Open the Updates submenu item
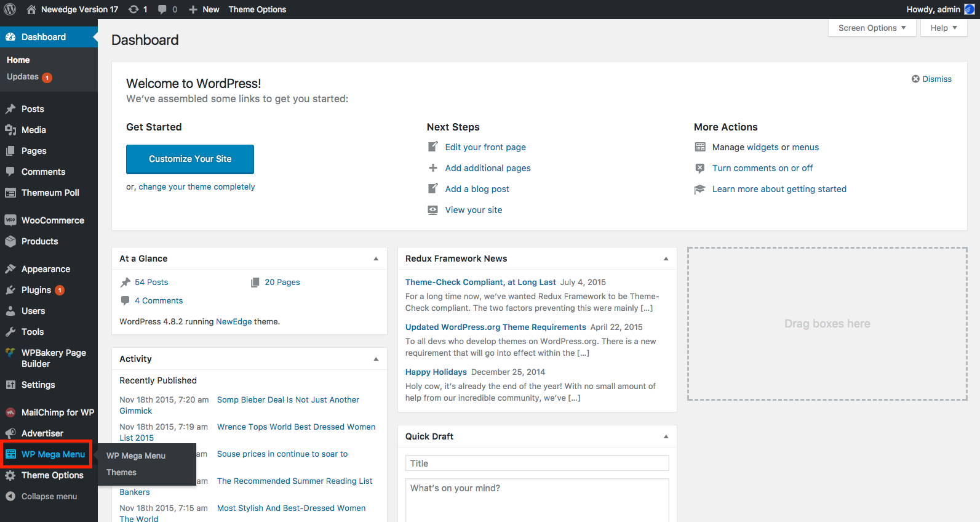This screenshot has height=522, width=980. click(x=29, y=77)
